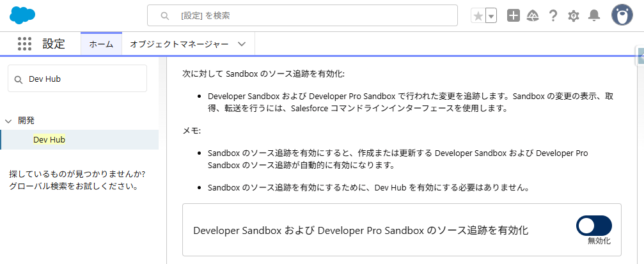Click the メモ: heading text
The image size is (644, 264).
(x=191, y=130)
